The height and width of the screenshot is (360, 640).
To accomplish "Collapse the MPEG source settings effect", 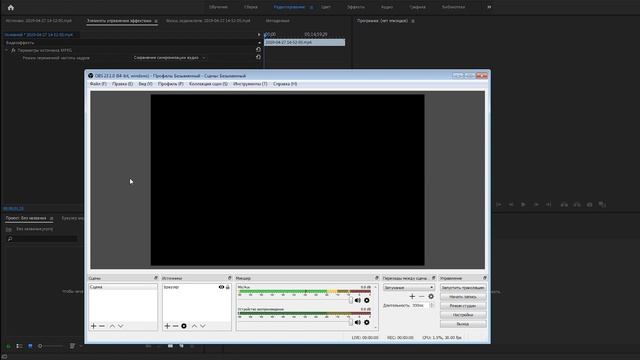I will click(x=7, y=50).
